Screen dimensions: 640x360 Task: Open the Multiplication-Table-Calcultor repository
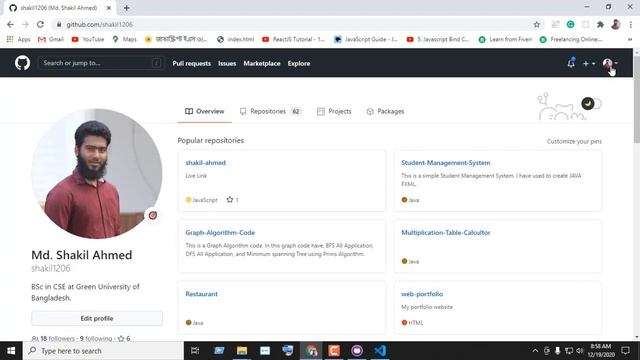click(446, 232)
